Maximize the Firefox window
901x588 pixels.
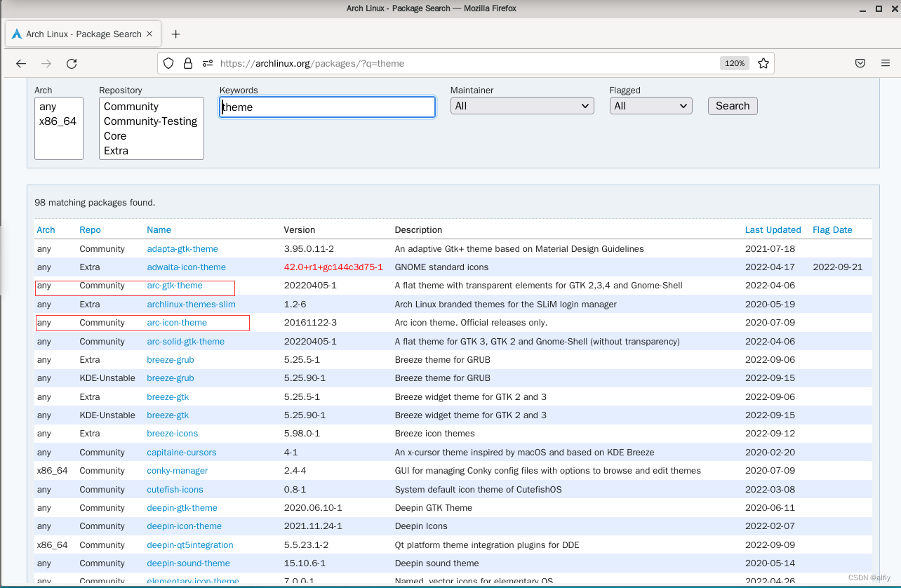click(x=878, y=8)
